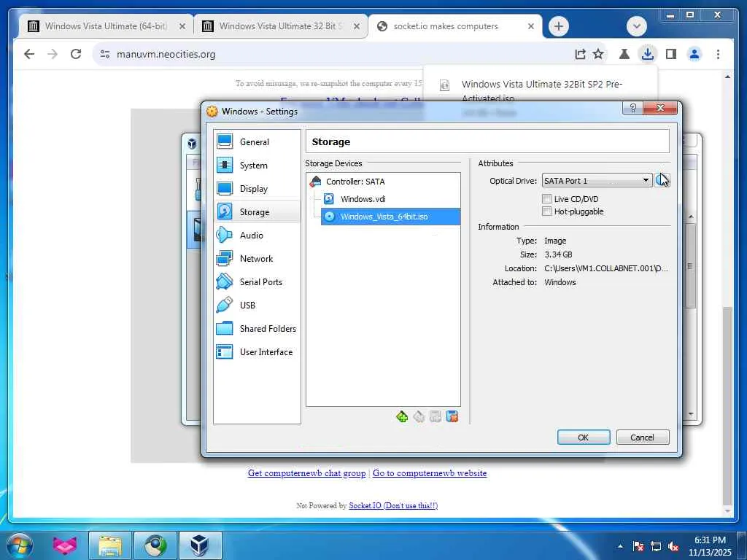Open the Chrome tab search dropdown
The height and width of the screenshot is (560, 747).
tap(636, 26)
